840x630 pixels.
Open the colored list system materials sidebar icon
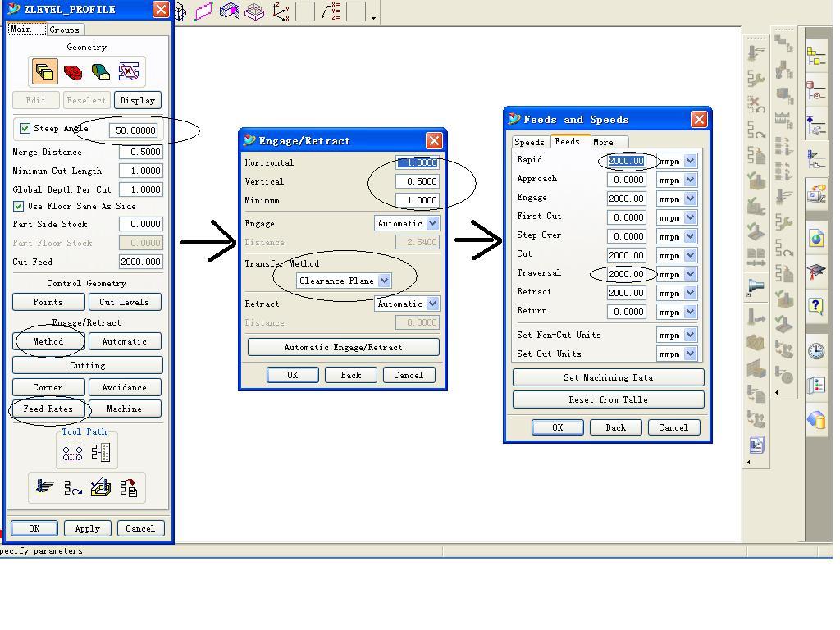[816, 386]
